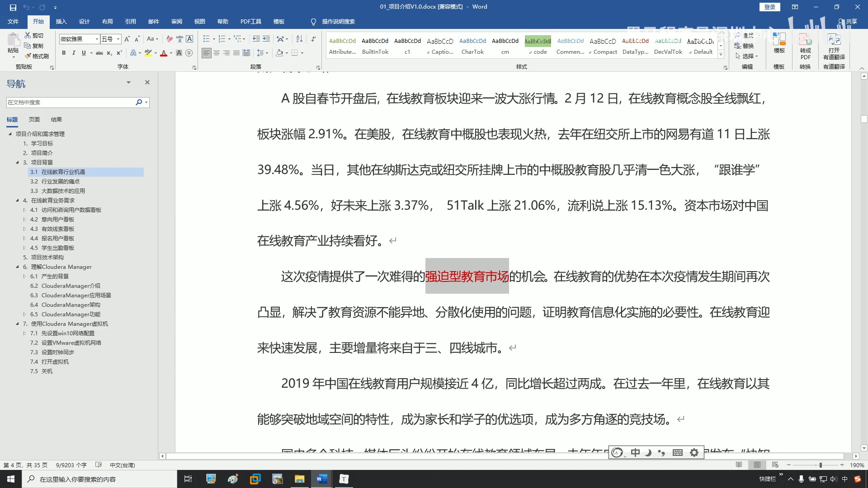
Task: Expand '4.1 访问和咨询用户数据看板' heading
Action: pos(25,210)
